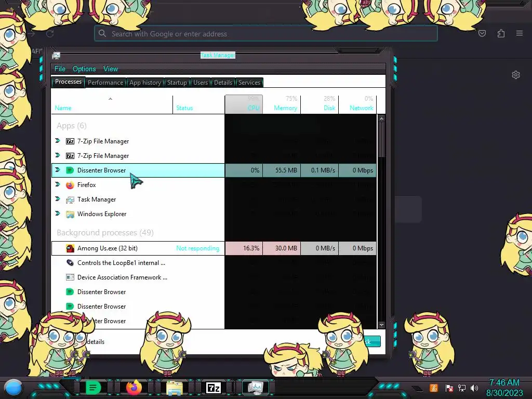Open the Extensions puzzle icon in Firefox
532x399 pixels.
click(x=501, y=33)
